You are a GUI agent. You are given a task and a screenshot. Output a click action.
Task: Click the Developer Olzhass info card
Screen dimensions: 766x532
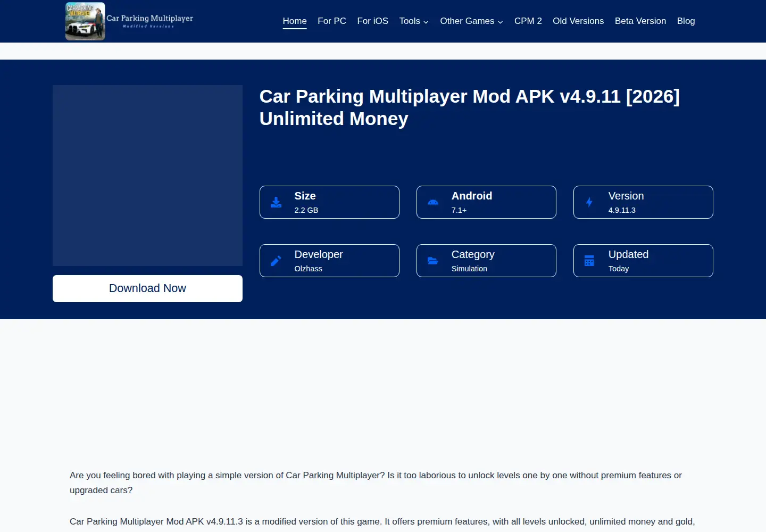click(x=329, y=261)
